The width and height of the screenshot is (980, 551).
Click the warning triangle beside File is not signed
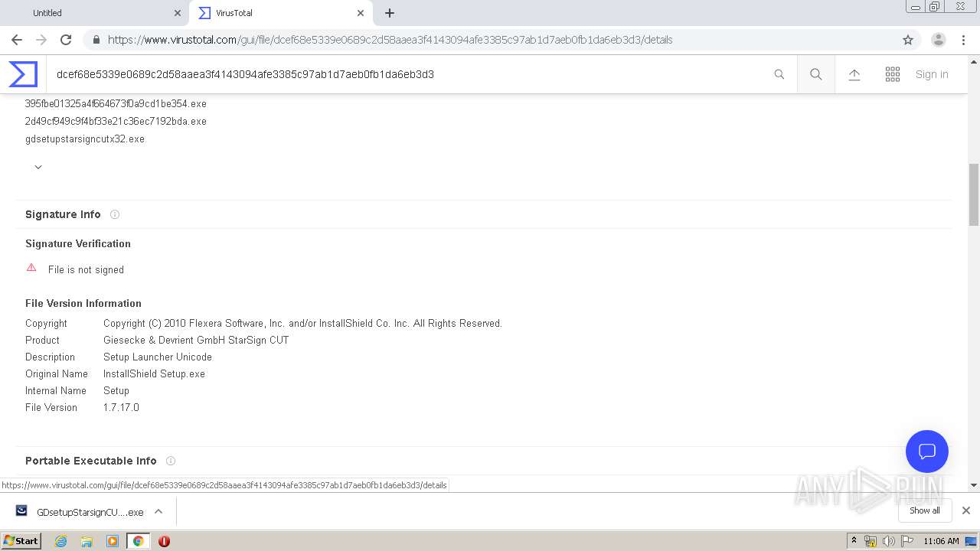point(31,268)
